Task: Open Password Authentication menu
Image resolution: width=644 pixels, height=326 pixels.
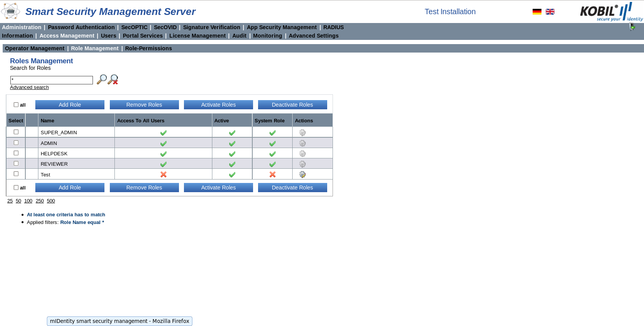Action: [81, 27]
